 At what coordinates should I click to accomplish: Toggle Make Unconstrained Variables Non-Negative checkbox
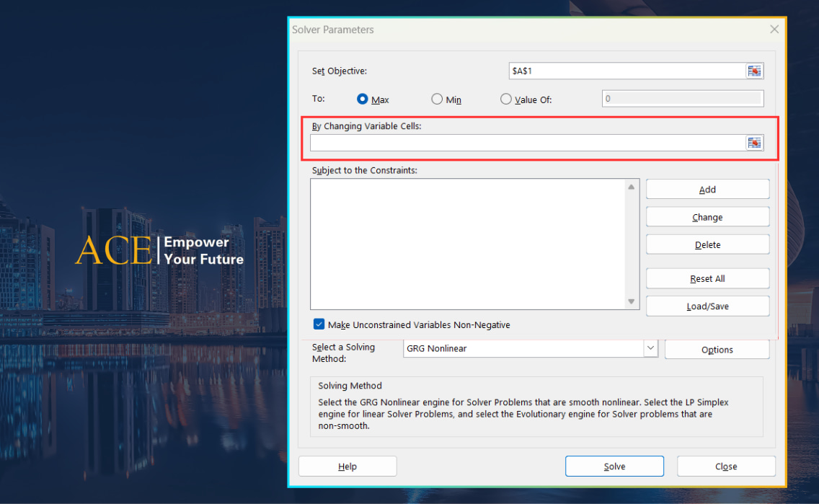[319, 324]
